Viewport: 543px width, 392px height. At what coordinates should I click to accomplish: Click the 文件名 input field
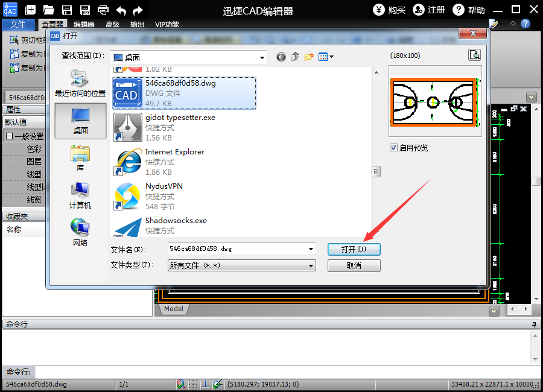(x=238, y=249)
